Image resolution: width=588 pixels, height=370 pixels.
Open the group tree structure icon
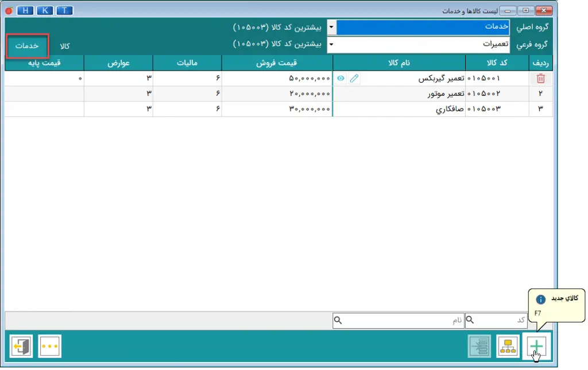point(508,346)
